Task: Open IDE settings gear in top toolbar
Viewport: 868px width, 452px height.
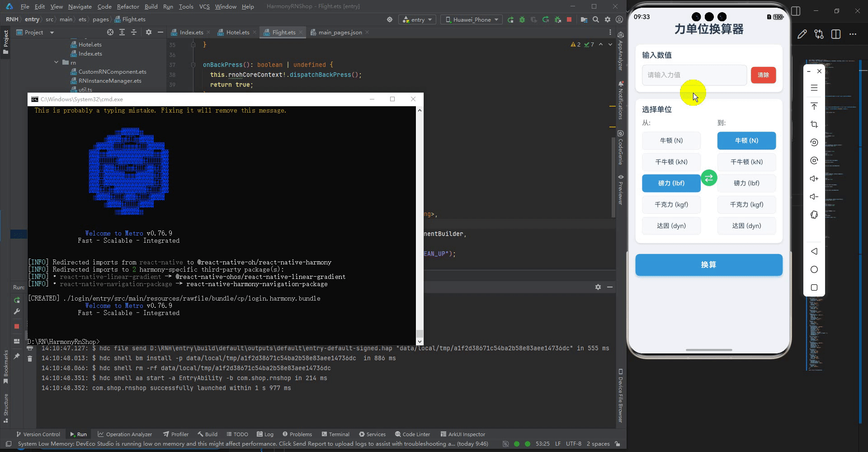Action: click(x=608, y=20)
